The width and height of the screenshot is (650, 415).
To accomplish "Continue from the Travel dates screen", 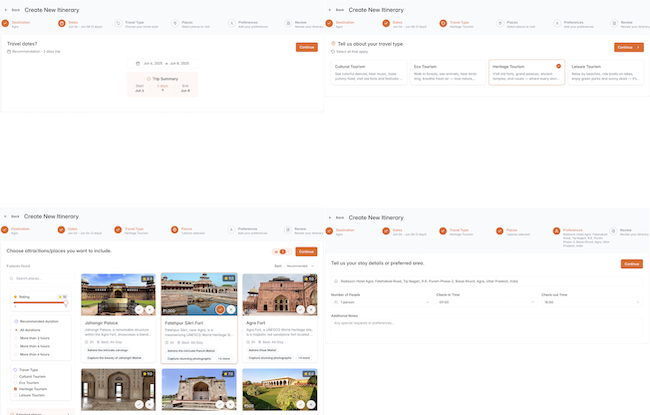I will [x=307, y=47].
